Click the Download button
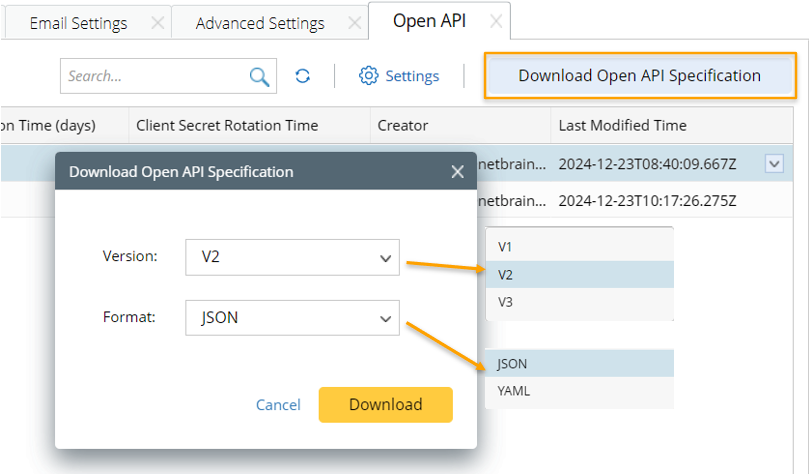The height and width of the screenshot is (475, 809). 385,405
